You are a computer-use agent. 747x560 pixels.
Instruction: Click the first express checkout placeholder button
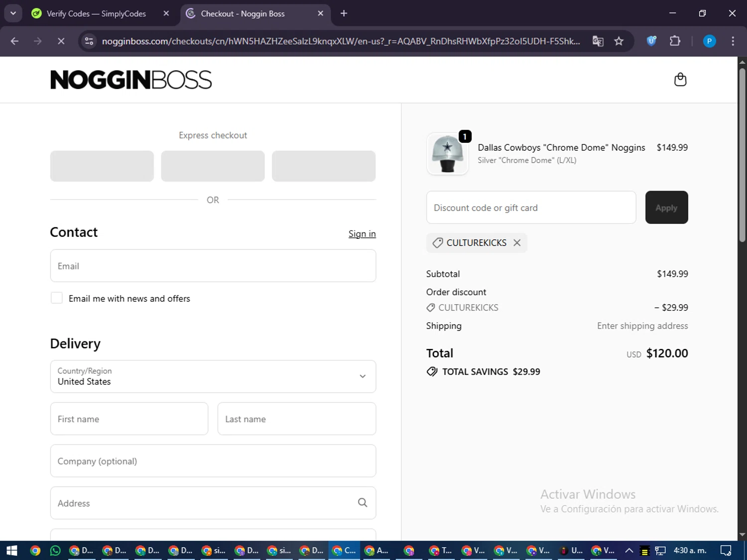(x=102, y=166)
